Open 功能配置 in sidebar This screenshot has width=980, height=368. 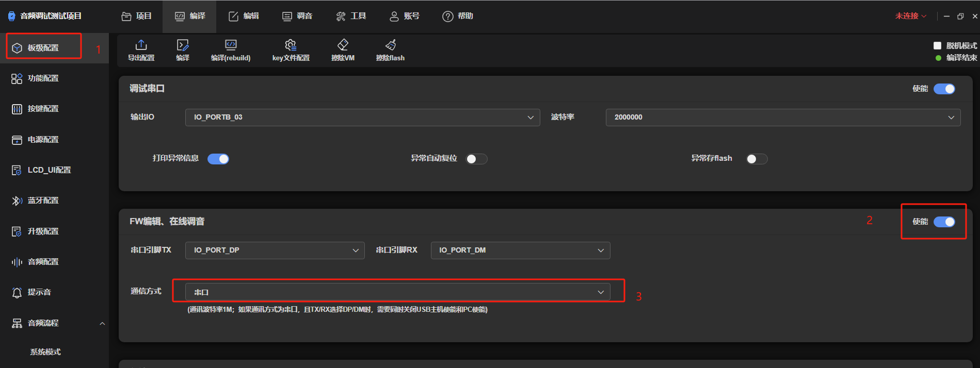tap(54, 78)
